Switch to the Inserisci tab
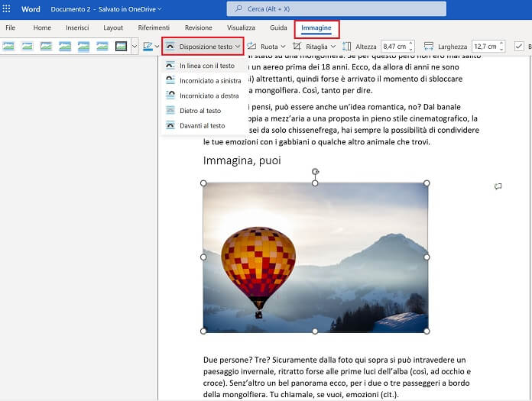The height and width of the screenshot is (401, 532). click(77, 27)
